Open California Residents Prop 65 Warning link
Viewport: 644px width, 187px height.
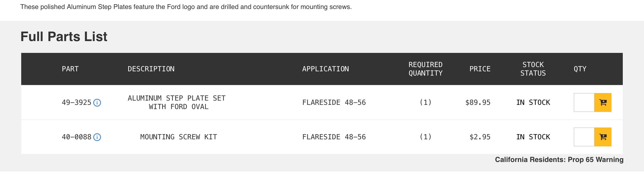pos(559,160)
